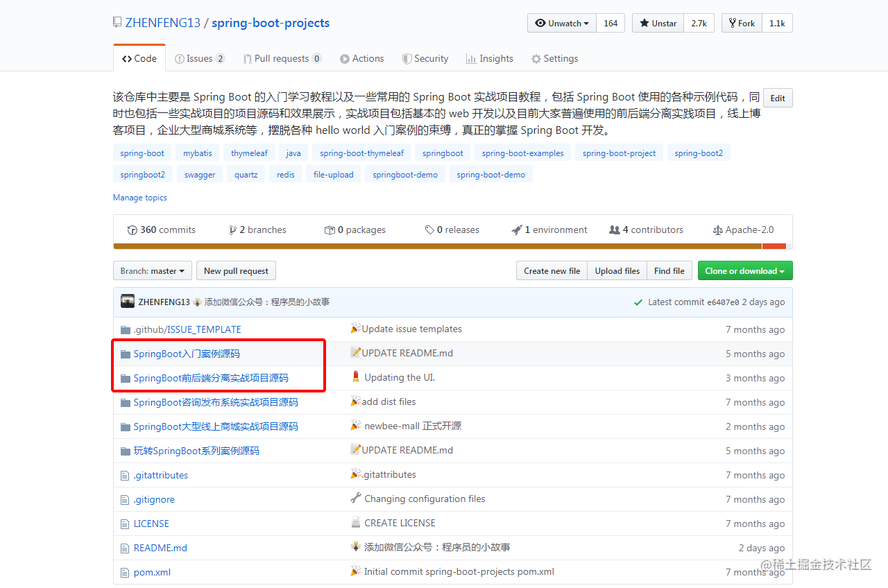Expand the Clone or download dropdown

[x=745, y=270]
